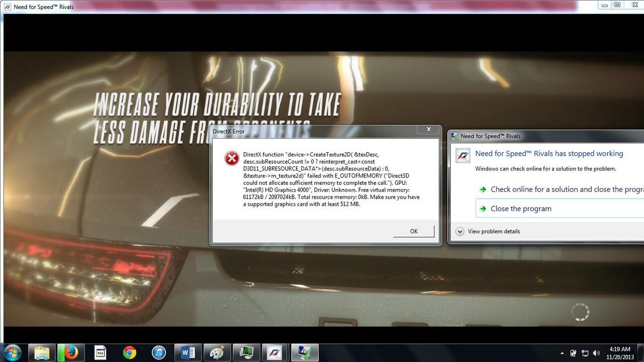Open the green monitor app in the taskbar
644x362 pixels.
click(247, 353)
